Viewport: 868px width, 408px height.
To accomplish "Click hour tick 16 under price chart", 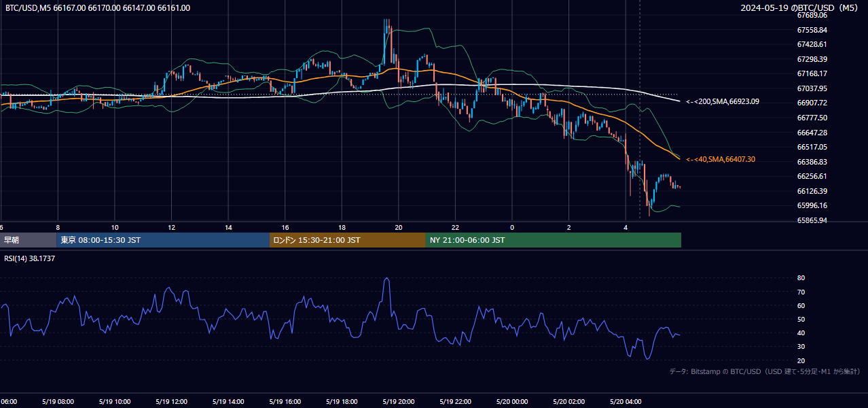I will tap(285, 227).
